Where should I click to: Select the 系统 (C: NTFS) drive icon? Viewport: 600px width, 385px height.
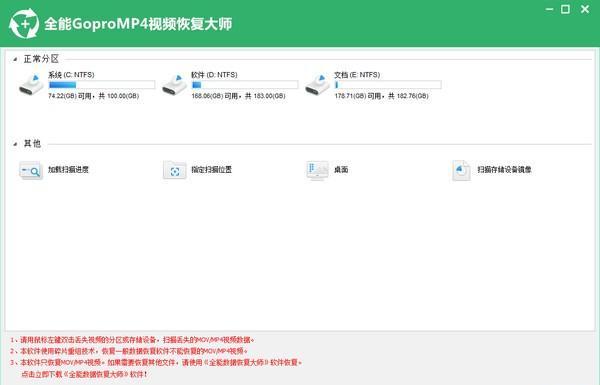(31, 85)
